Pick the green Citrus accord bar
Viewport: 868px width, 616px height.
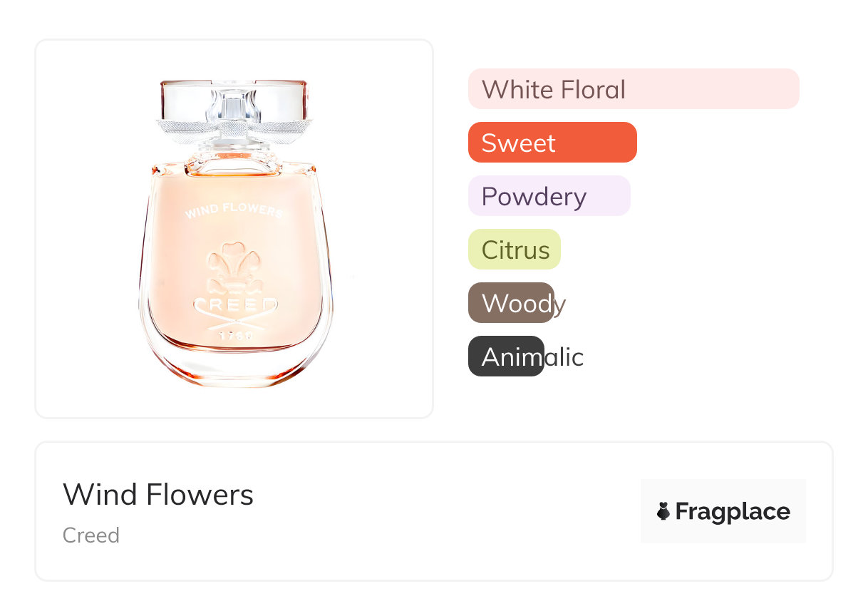(514, 250)
